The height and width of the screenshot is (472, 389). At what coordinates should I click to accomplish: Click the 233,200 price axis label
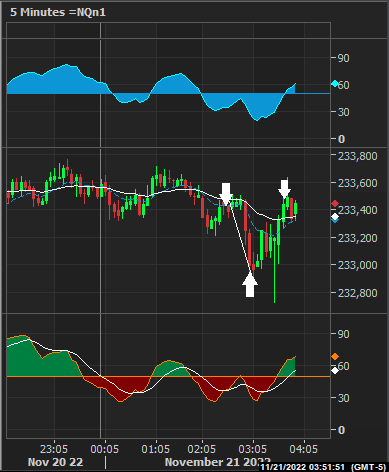(x=358, y=238)
